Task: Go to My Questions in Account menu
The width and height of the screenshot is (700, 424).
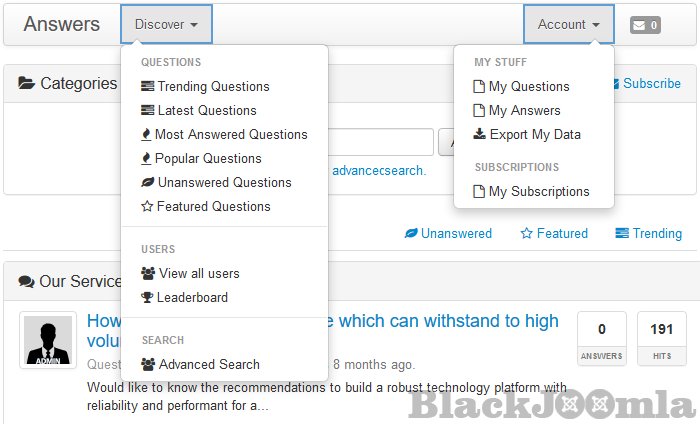Action: point(529,86)
